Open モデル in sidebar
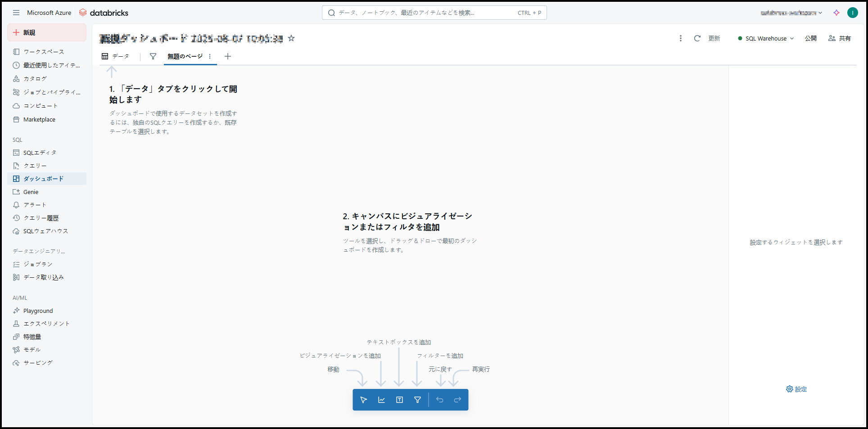The image size is (868, 429). [x=47, y=350]
